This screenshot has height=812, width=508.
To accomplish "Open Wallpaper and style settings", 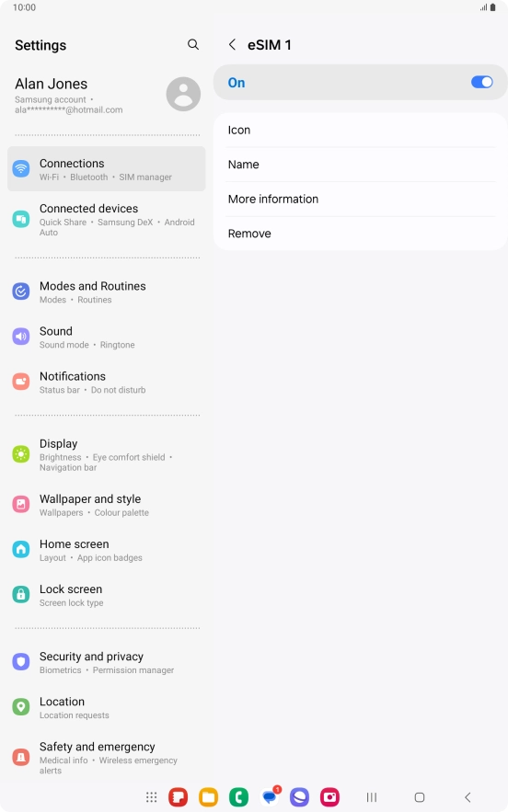I will (x=106, y=505).
